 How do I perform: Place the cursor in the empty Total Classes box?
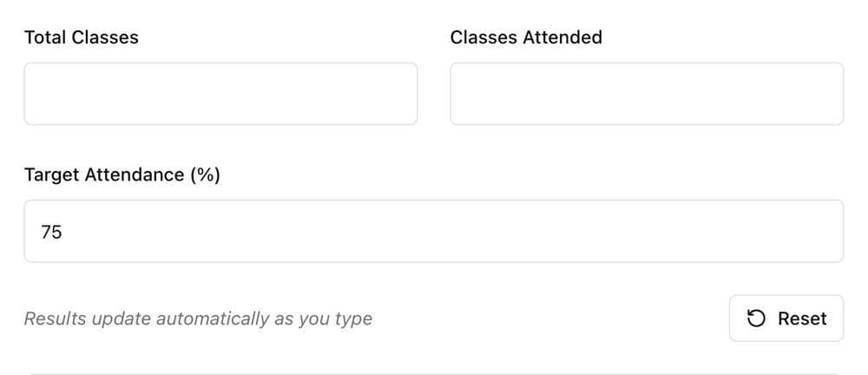pos(220,94)
